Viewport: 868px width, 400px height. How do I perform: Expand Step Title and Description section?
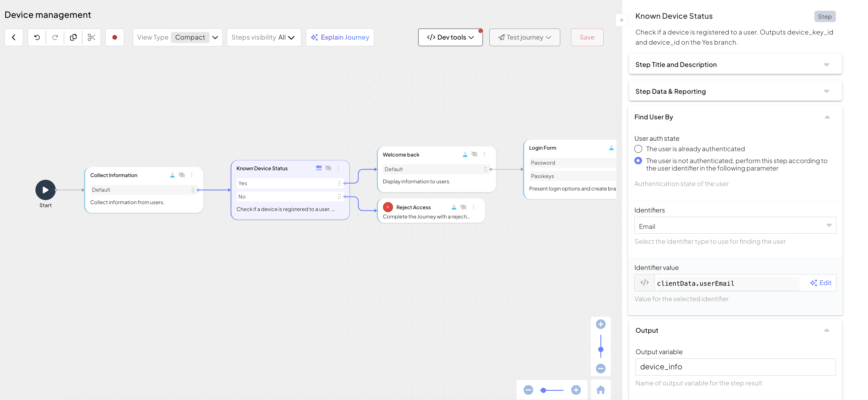click(x=735, y=64)
